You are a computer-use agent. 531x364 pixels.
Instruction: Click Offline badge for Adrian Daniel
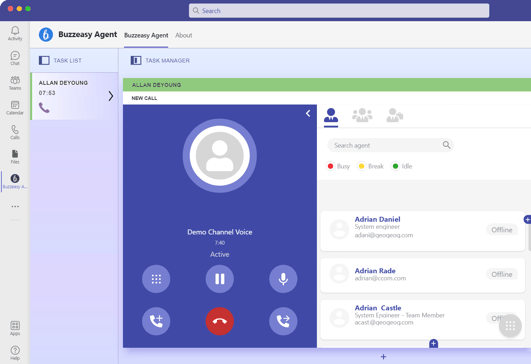tap(502, 230)
